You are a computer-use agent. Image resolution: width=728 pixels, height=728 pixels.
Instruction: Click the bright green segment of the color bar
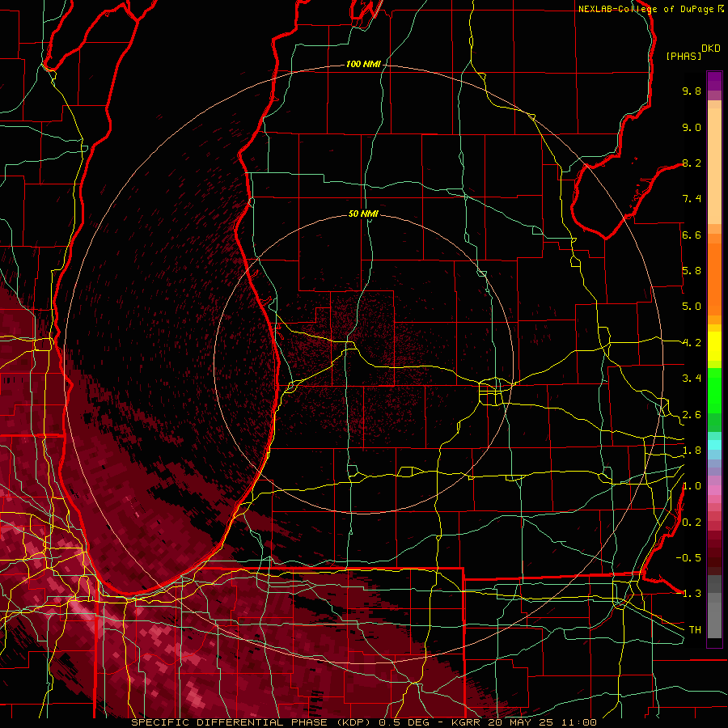click(x=714, y=391)
